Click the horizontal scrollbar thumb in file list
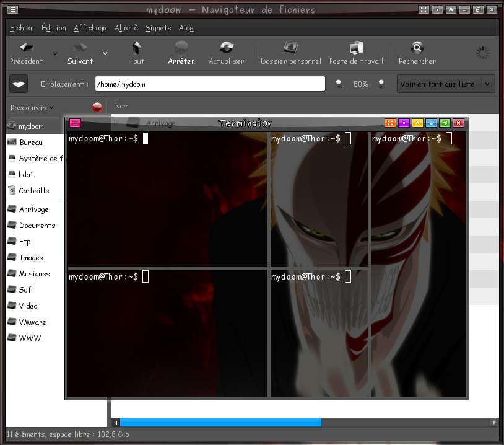The height and width of the screenshot is (445, 504). [220, 422]
